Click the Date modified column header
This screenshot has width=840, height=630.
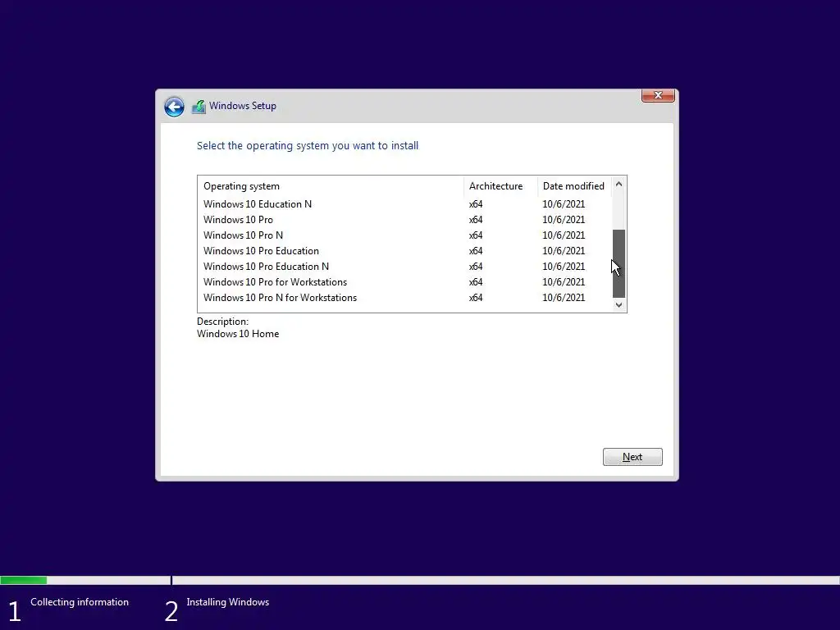coord(574,186)
